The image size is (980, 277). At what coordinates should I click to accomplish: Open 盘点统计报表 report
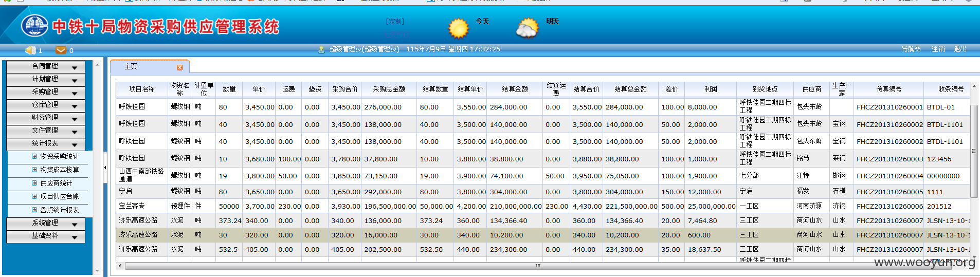59,210
